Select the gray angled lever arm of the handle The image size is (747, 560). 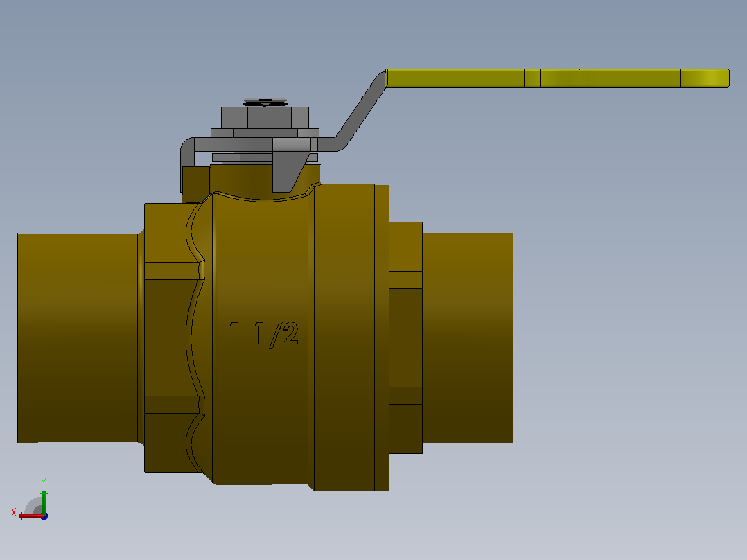[x=360, y=111]
